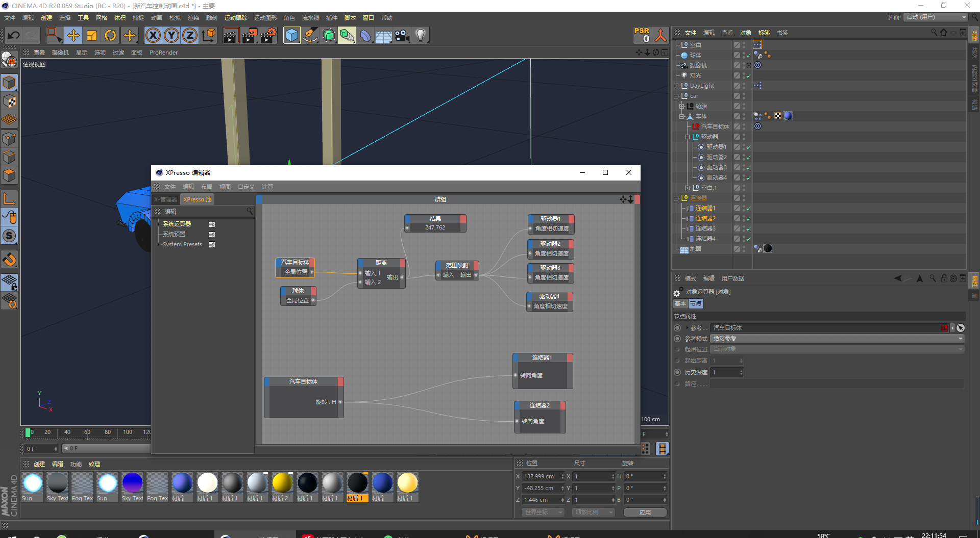Expand the 空白.1 object
Image resolution: width=980 pixels, height=538 pixels.
tap(688, 188)
